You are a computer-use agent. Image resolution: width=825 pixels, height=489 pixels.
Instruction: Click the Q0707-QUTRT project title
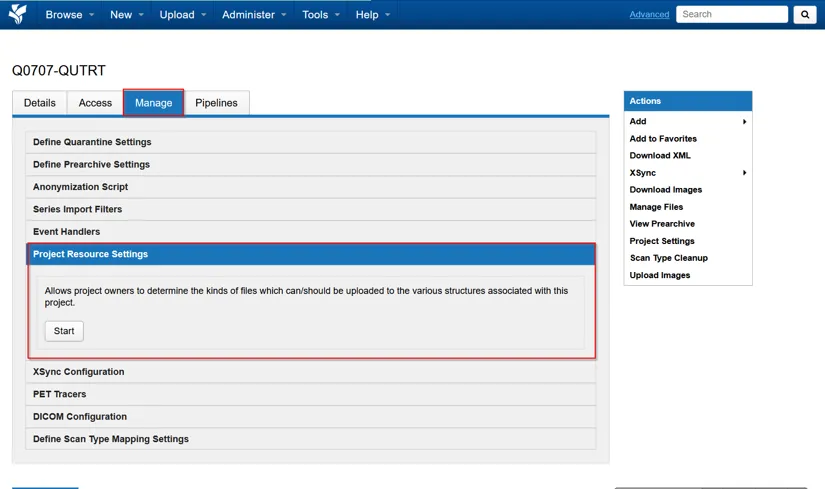tap(59, 71)
